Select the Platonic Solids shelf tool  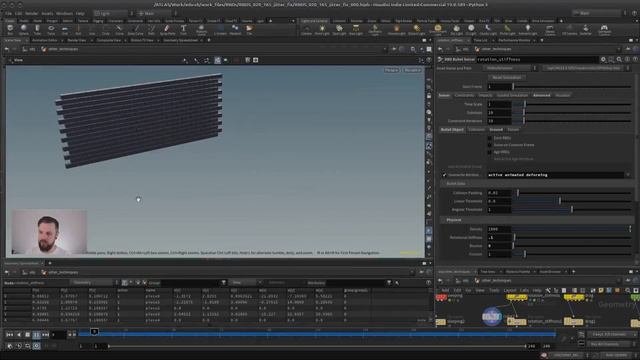tap(201, 29)
